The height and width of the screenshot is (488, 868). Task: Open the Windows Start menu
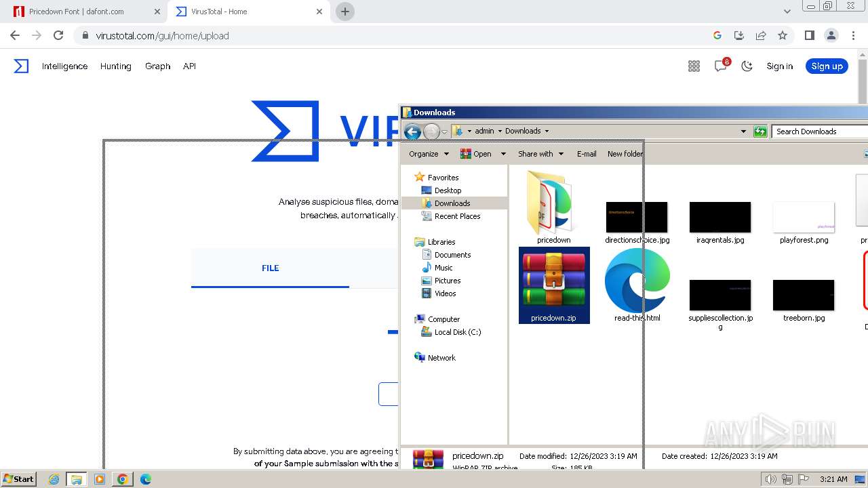pos(18,479)
